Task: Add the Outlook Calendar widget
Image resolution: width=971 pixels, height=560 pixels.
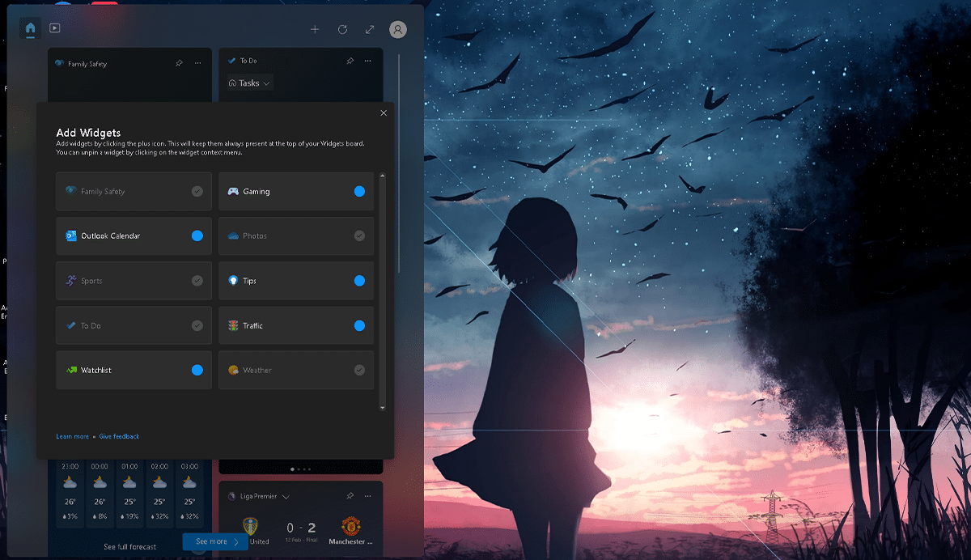Action: tap(197, 236)
